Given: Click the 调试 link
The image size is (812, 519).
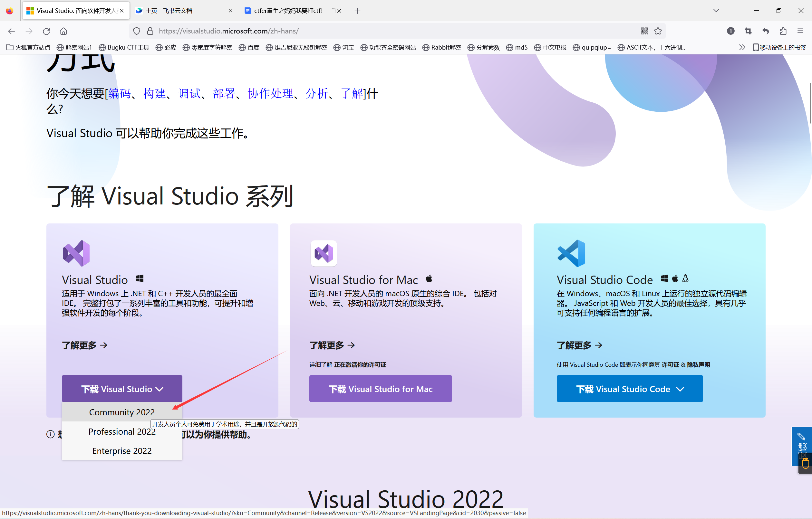Looking at the screenshot, I should click(x=189, y=94).
